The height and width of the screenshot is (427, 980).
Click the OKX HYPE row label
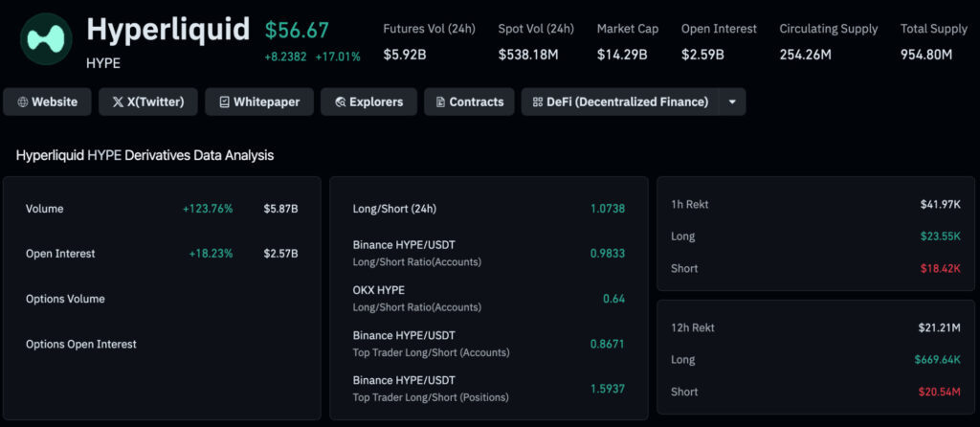(x=379, y=290)
